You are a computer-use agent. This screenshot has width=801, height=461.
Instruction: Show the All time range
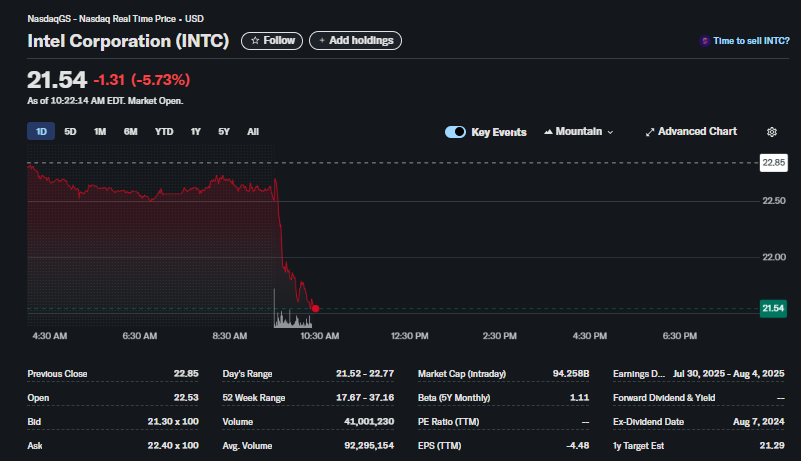click(253, 132)
